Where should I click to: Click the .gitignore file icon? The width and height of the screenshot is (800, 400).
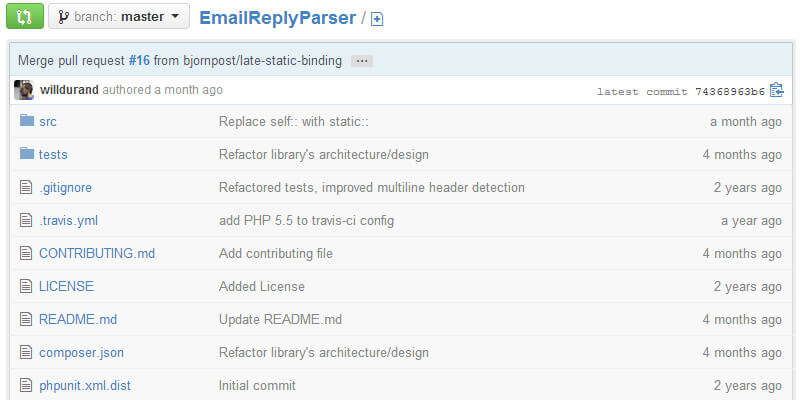(x=27, y=187)
